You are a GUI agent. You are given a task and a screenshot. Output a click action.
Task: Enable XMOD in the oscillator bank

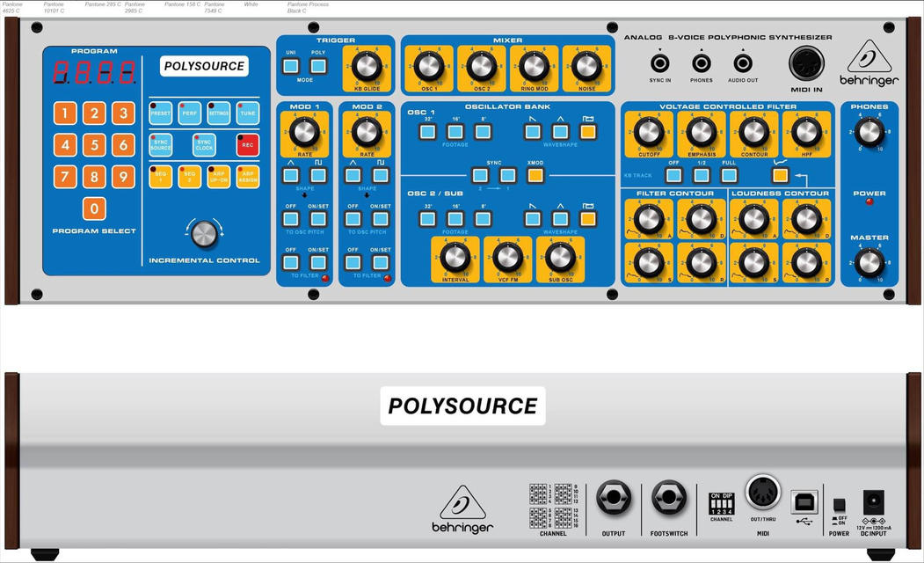[x=536, y=174]
